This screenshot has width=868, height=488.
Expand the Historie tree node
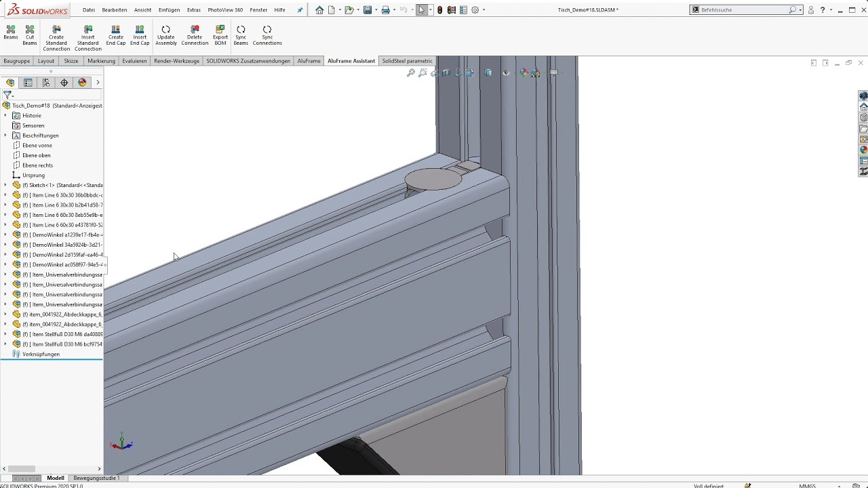5,116
